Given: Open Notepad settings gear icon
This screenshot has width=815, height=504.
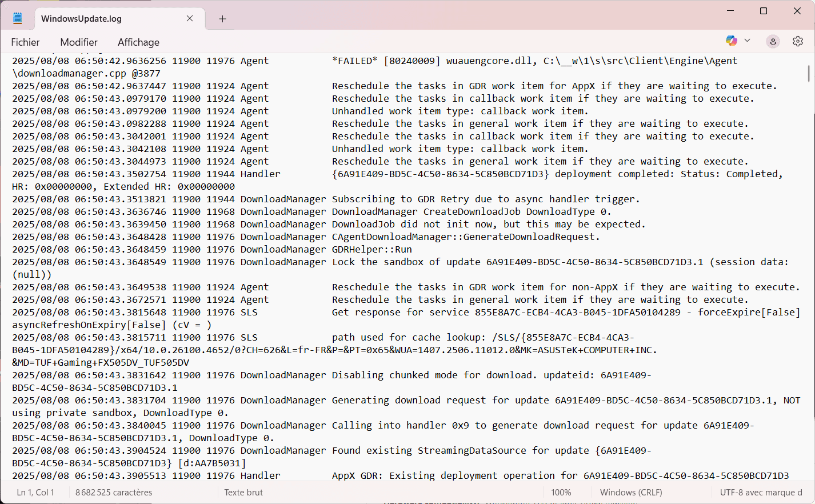Looking at the screenshot, I should (798, 41).
